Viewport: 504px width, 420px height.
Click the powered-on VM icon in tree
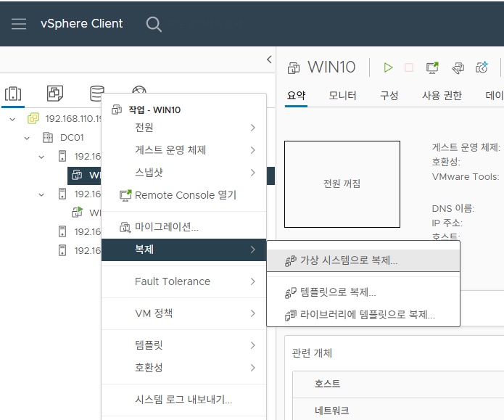coord(77,213)
